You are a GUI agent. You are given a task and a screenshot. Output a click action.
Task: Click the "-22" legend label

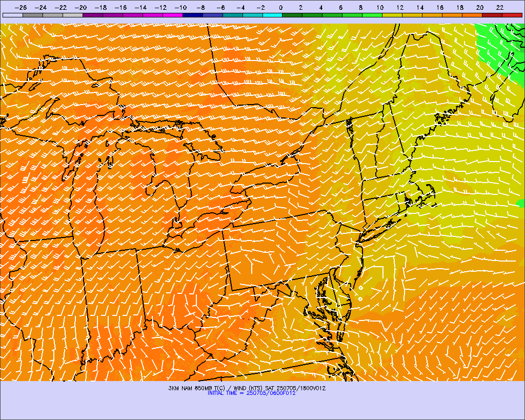pyautogui.click(x=60, y=7)
